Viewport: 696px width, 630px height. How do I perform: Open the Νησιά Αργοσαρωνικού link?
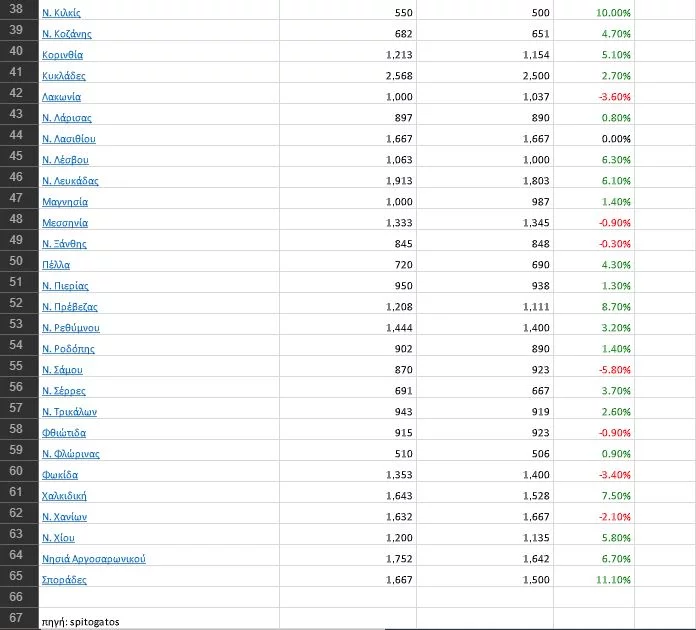point(94,559)
